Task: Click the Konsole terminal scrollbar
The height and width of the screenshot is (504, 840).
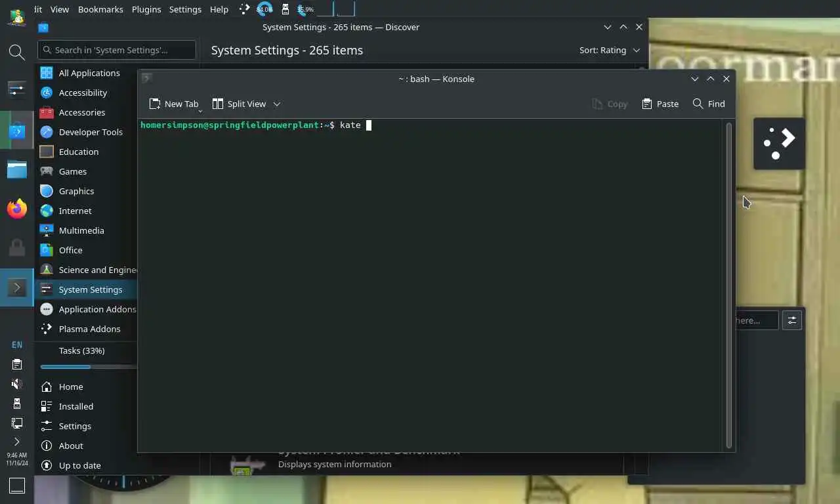Action: coord(728,284)
